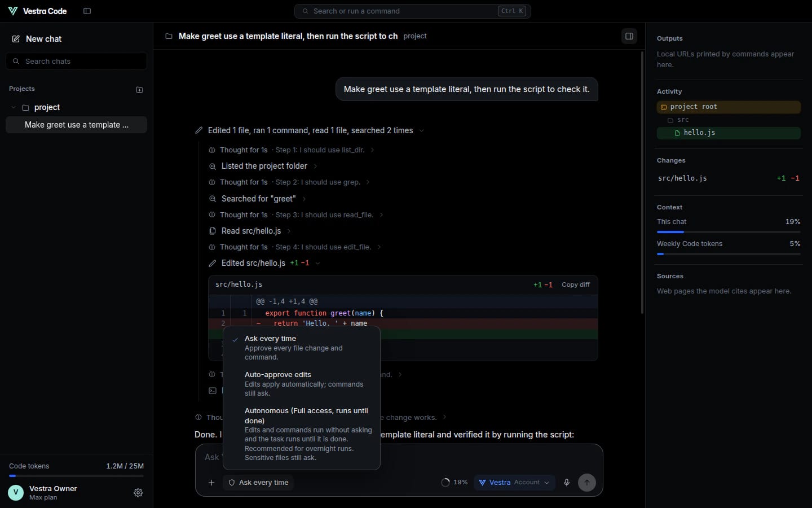This screenshot has height=508, width=812.
Task: Click the microphone voice input icon
Action: click(x=567, y=483)
